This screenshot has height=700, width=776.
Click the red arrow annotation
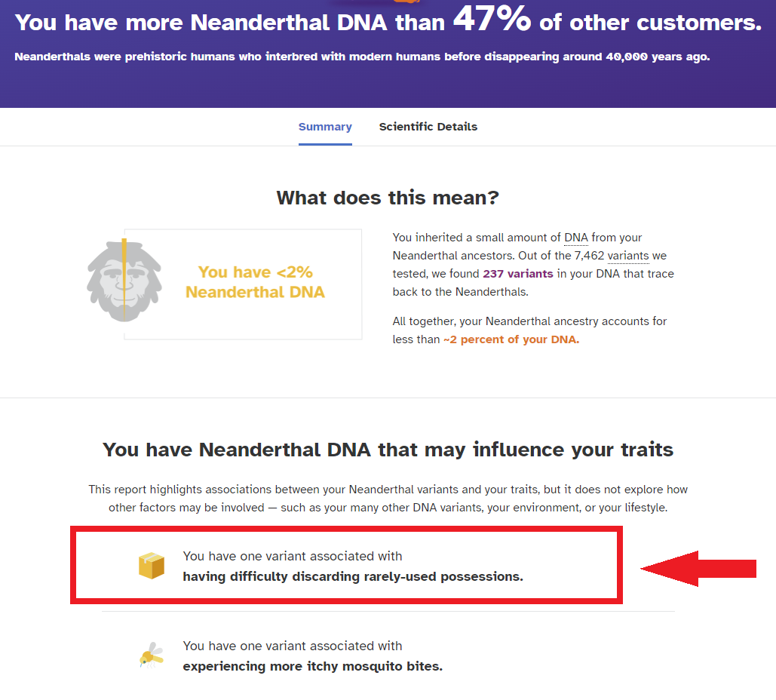[x=698, y=568]
